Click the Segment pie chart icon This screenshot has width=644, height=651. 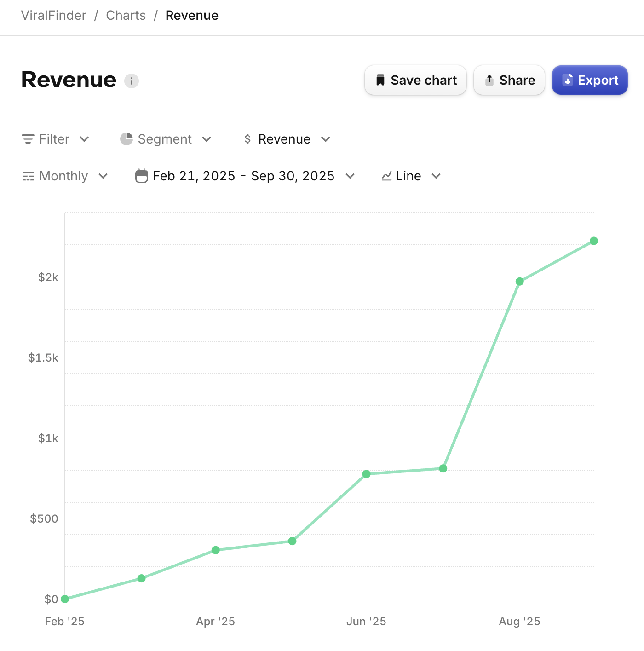point(126,138)
